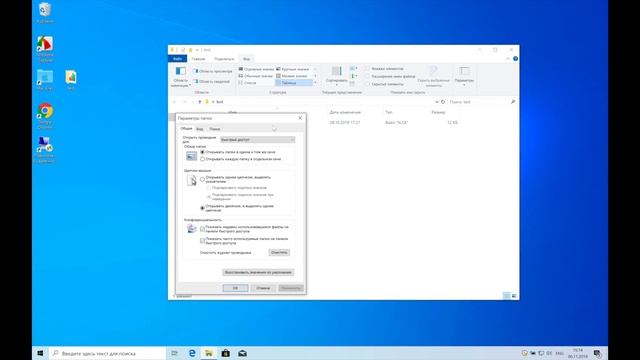The width and height of the screenshot is (640, 360).
Task: Select open each folder in a separate window
Action: (202, 159)
